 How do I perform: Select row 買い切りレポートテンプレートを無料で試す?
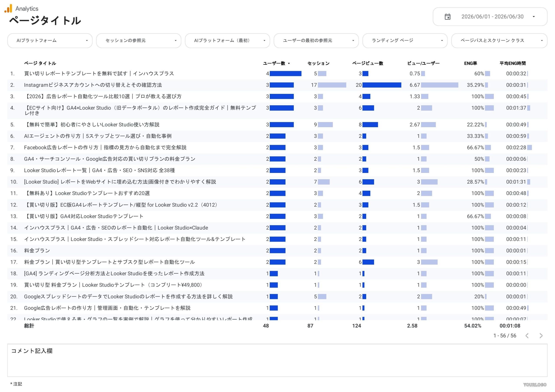pyautogui.click(x=277, y=73)
